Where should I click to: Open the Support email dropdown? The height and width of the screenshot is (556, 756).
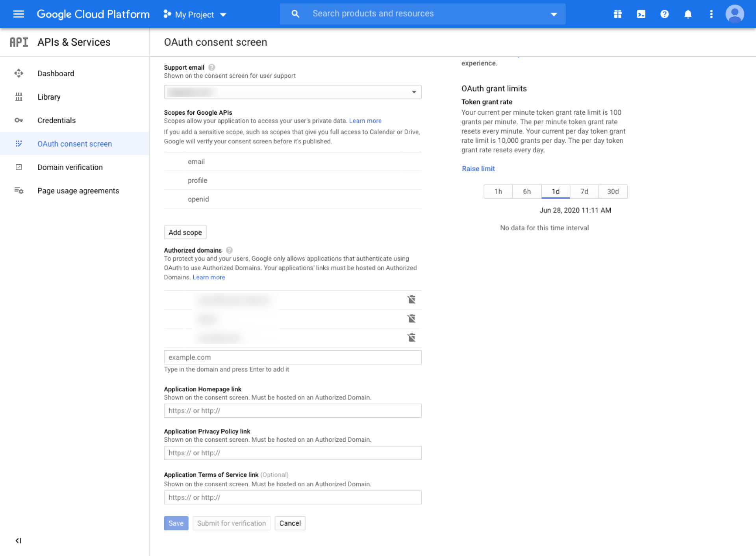point(293,92)
